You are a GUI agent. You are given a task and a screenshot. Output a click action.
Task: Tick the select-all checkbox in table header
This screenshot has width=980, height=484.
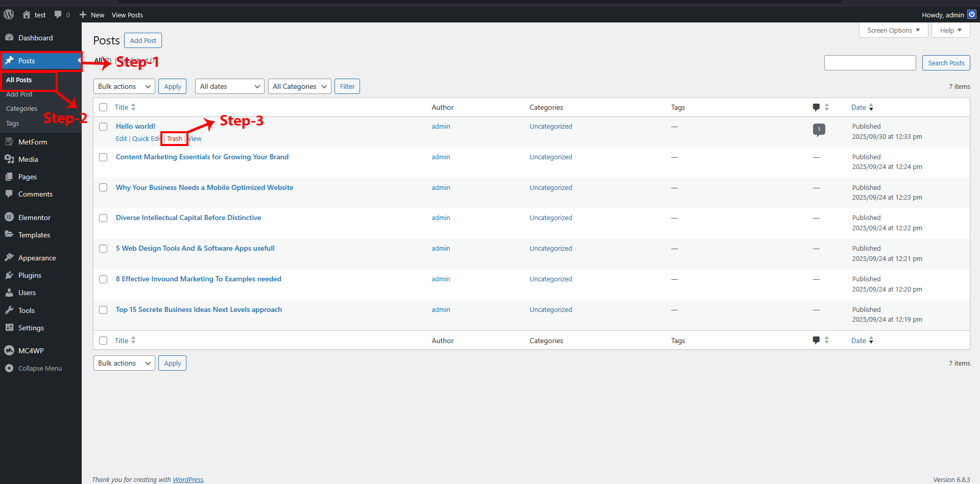tap(103, 107)
